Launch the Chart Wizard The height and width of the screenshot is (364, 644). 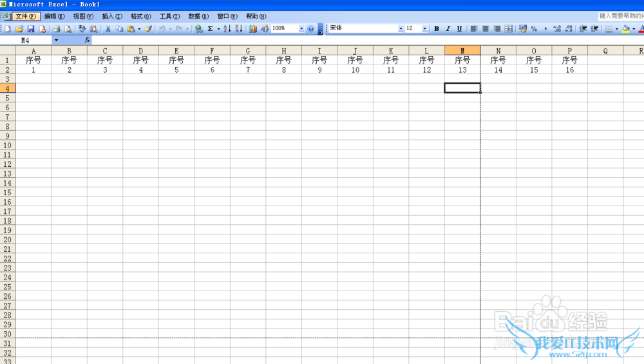(x=253, y=29)
